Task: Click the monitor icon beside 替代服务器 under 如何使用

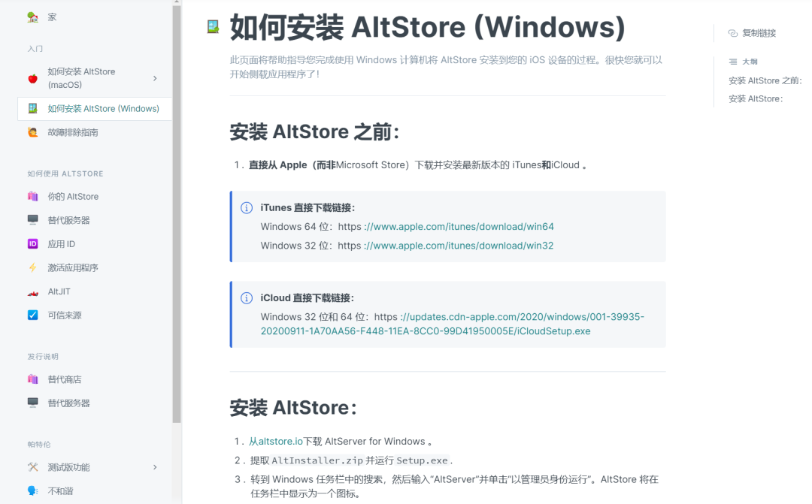Action: [32, 220]
